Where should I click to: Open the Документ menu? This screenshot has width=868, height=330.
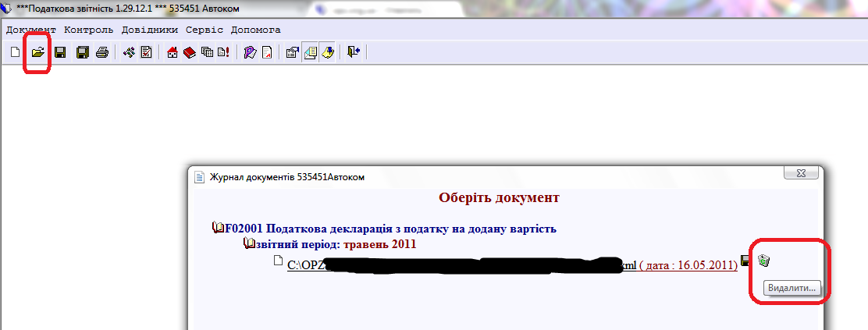click(31, 30)
